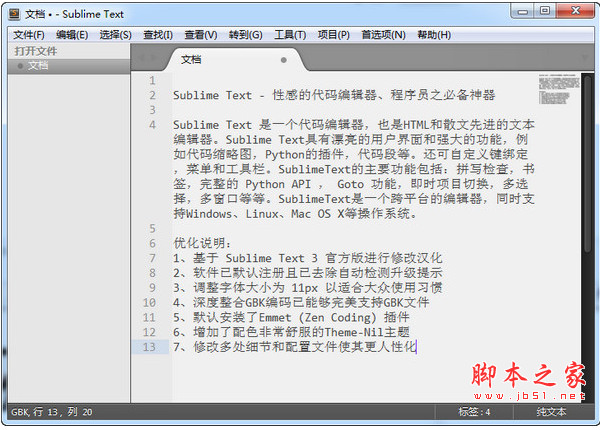Click the line 'Sublime Text - 性感的代码编辑器'

point(334,95)
